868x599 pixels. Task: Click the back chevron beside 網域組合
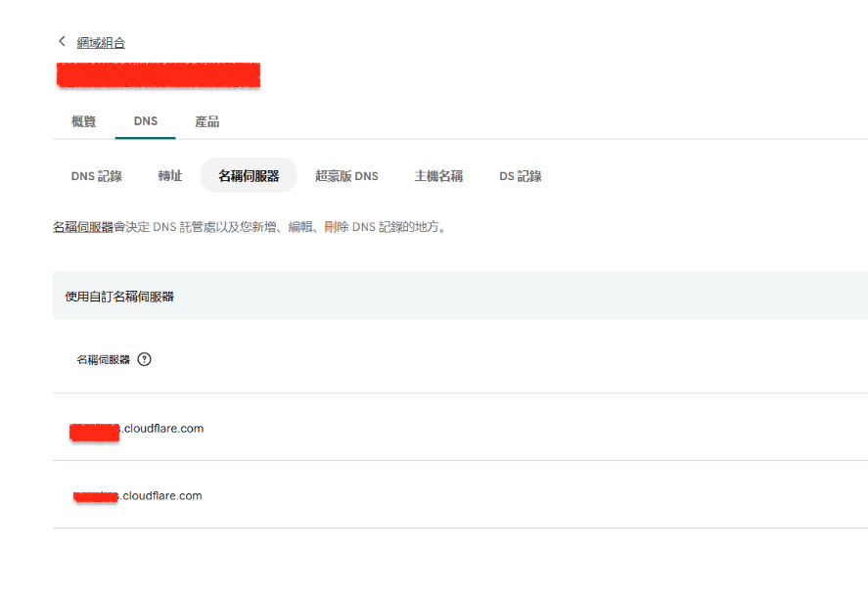[x=62, y=41]
